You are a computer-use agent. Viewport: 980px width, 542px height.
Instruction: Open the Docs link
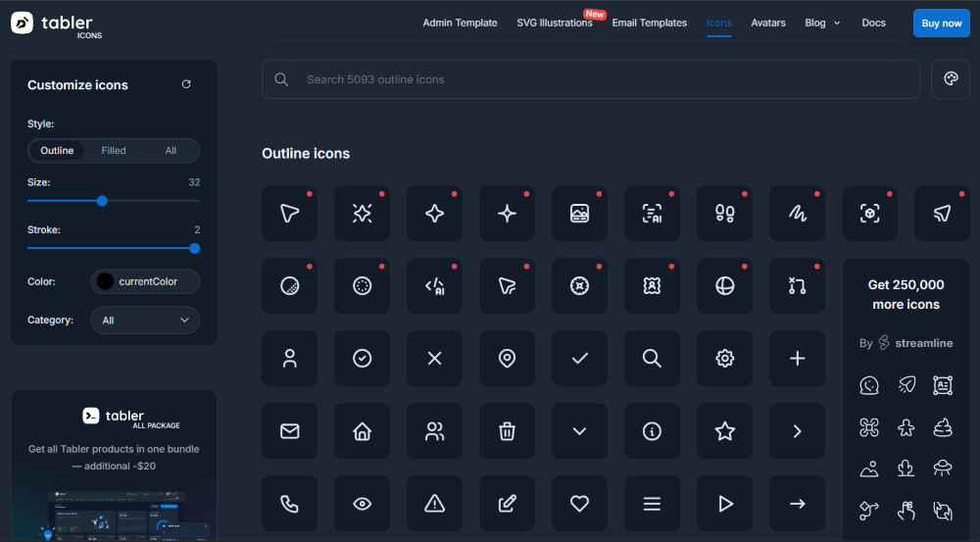[x=873, y=24]
